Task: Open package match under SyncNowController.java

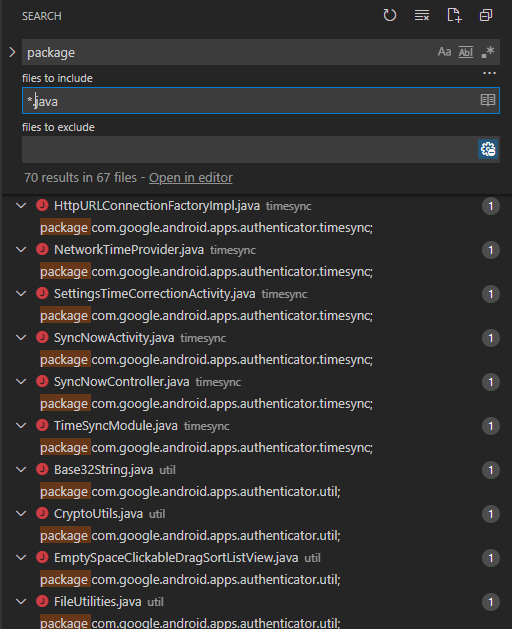Action: [x=206, y=404]
